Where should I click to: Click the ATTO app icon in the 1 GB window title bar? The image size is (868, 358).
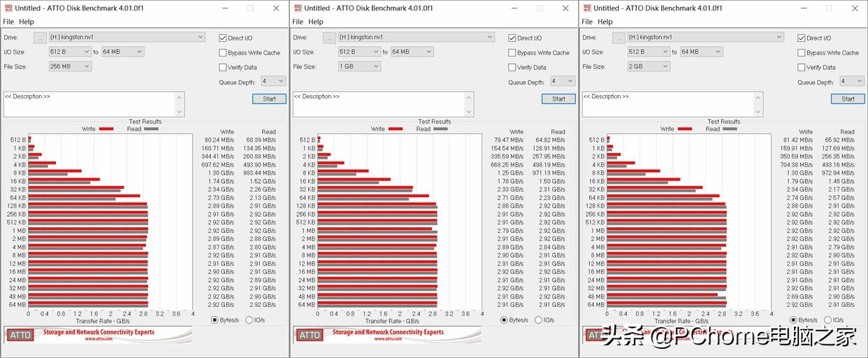pyautogui.click(x=298, y=8)
